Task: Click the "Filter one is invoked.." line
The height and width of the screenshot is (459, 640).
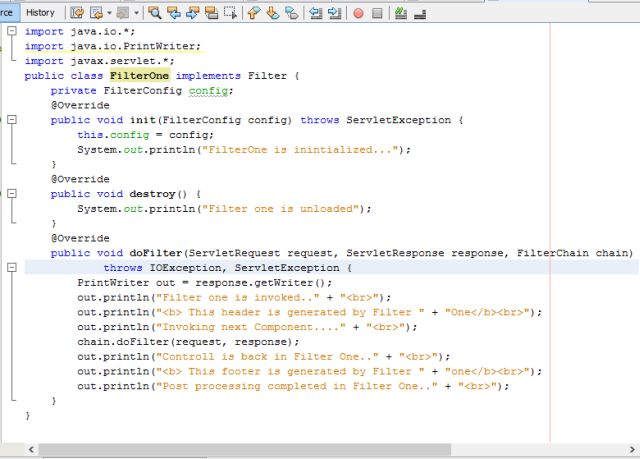Action: coord(234,297)
